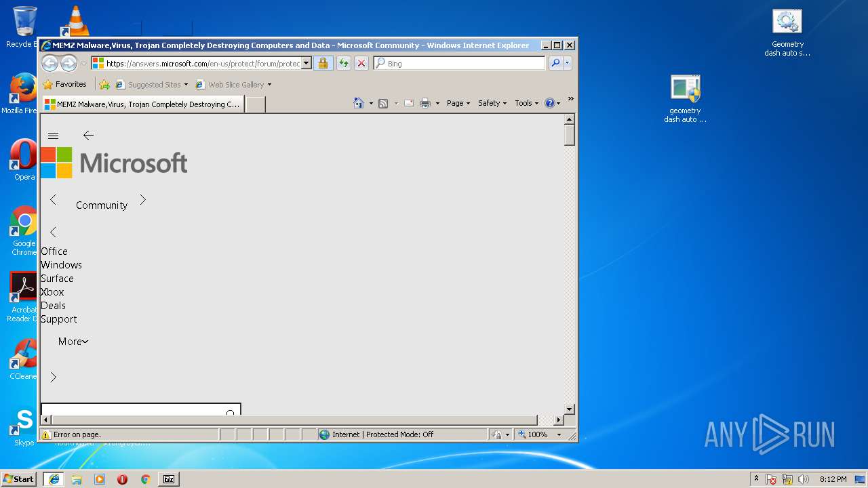Open the Deals link

click(x=53, y=305)
